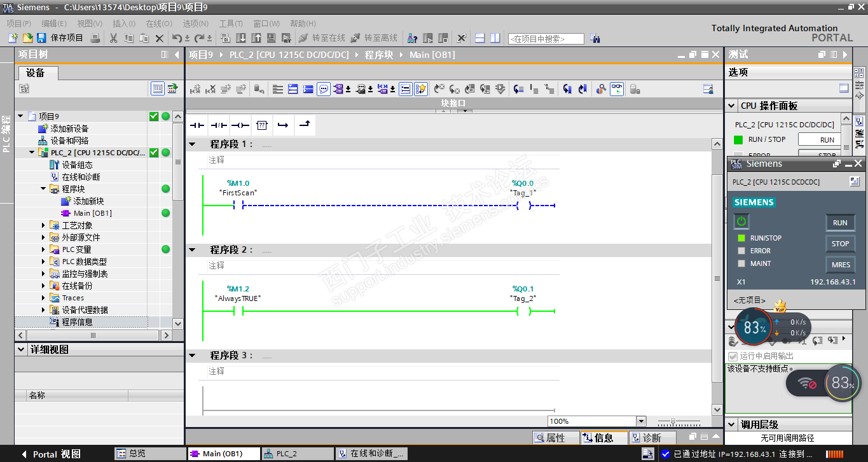This screenshot has width=868, height=462.
Task: Click the project tree horizontal scrollbar
Action: pyautogui.click(x=93, y=335)
